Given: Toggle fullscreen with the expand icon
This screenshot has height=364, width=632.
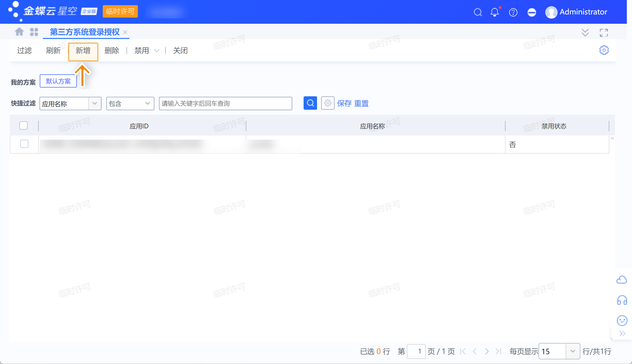Looking at the screenshot, I should point(604,33).
